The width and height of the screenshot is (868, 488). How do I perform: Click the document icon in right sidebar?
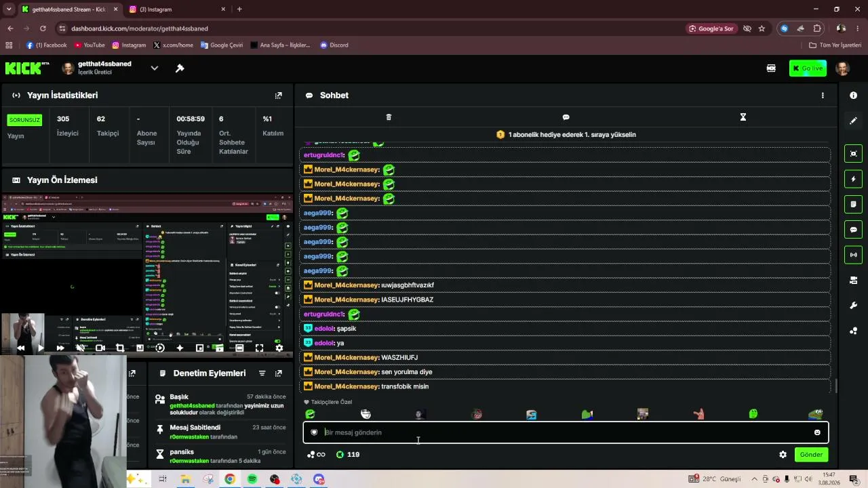coord(853,204)
